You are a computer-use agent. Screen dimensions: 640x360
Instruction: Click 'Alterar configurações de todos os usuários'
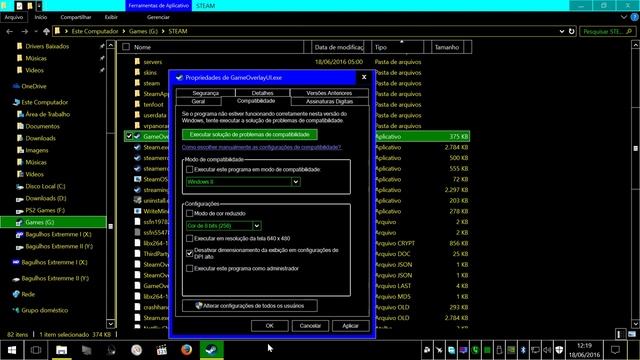[x=250, y=306]
